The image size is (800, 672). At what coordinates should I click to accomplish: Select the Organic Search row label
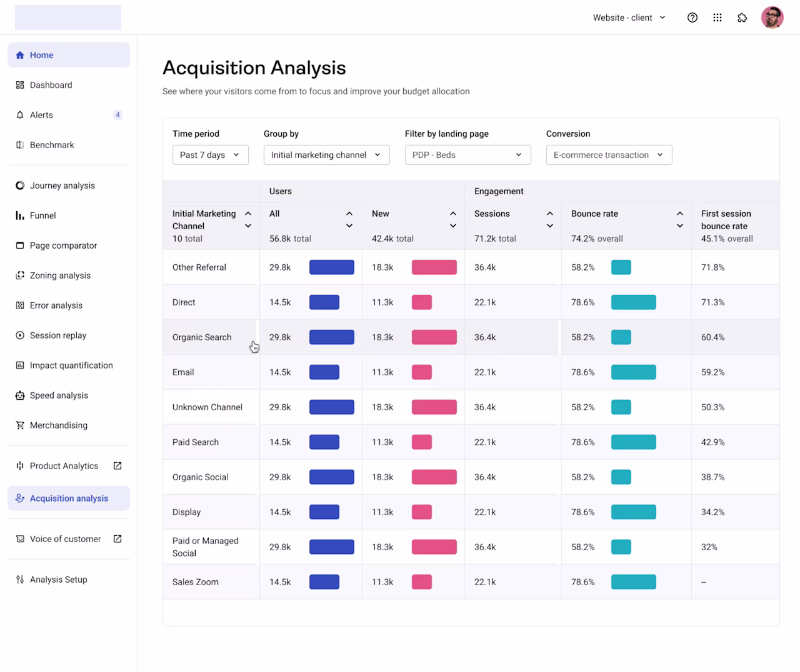tap(202, 337)
